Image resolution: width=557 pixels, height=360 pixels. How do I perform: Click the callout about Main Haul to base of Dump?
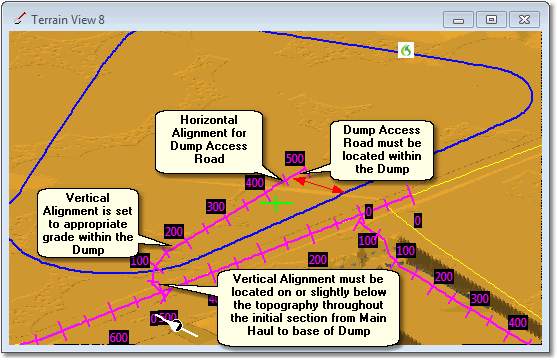point(308,308)
